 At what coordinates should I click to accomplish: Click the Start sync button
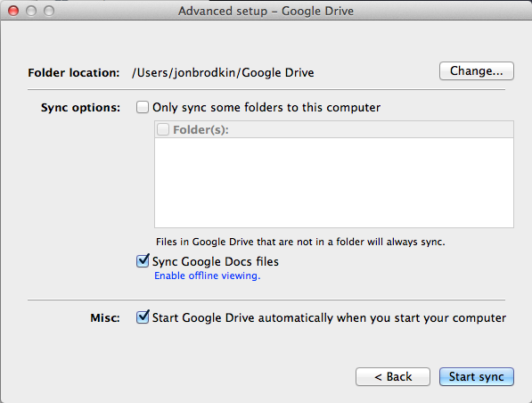[x=477, y=376]
